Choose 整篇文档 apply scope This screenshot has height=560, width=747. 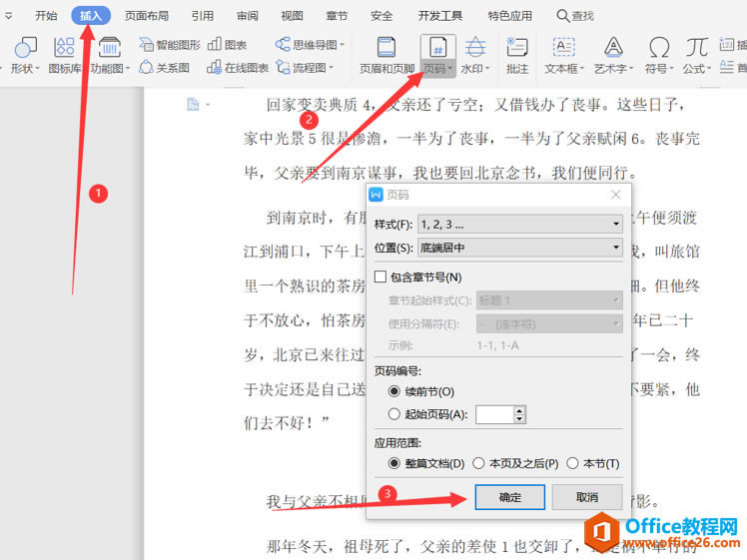point(393,463)
